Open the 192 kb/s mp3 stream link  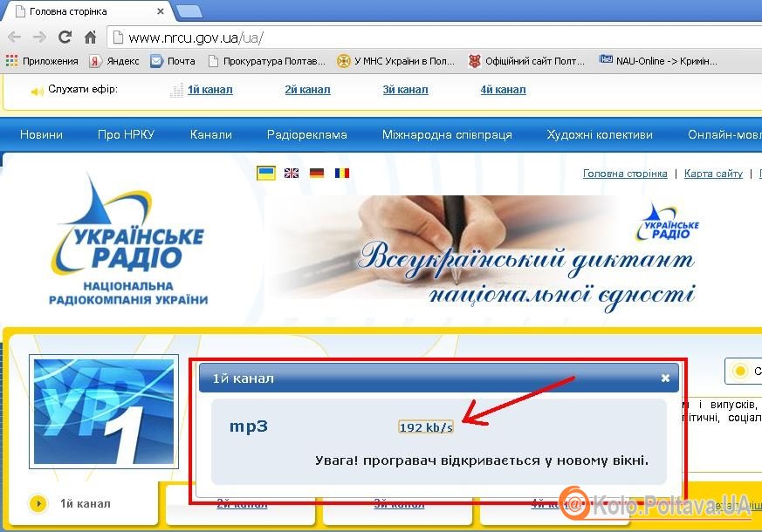tap(426, 427)
